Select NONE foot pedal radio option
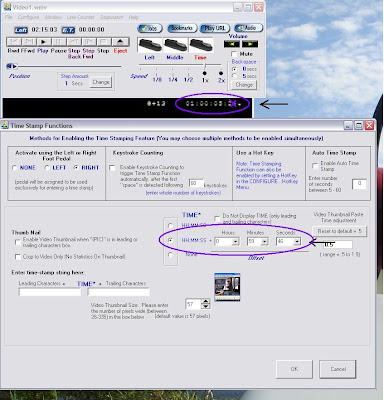This screenshot has height=400, width=384. point(14,168)
